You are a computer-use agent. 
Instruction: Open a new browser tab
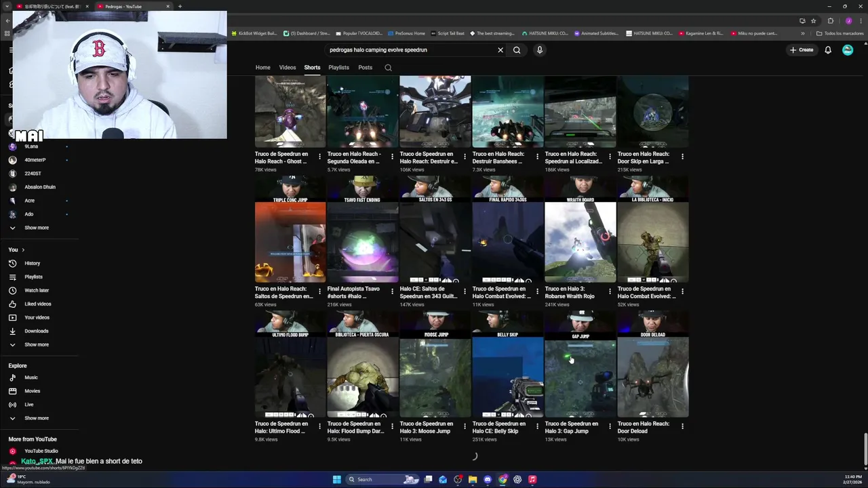(180, 6)
